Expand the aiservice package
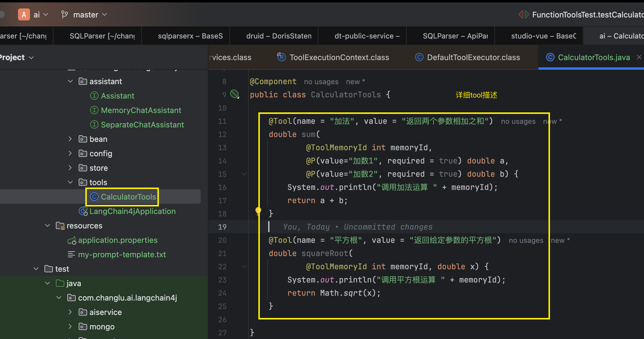Image resolution: width=644 pixels, height=339 pixels. pos(70,312)
